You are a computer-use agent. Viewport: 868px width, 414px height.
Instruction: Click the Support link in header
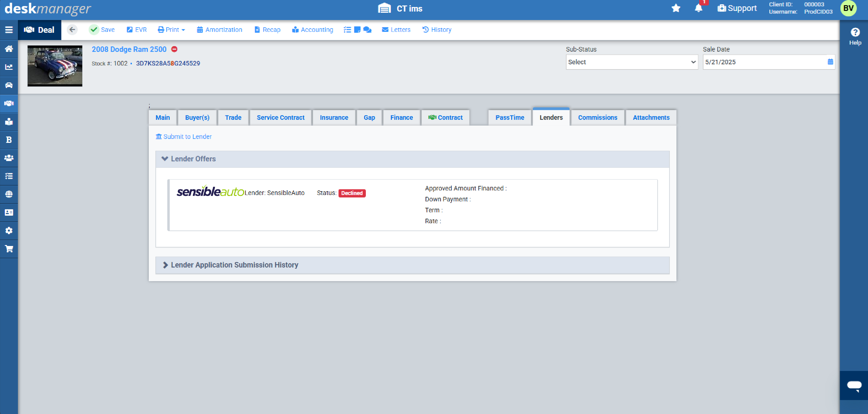tap(737, 8)
